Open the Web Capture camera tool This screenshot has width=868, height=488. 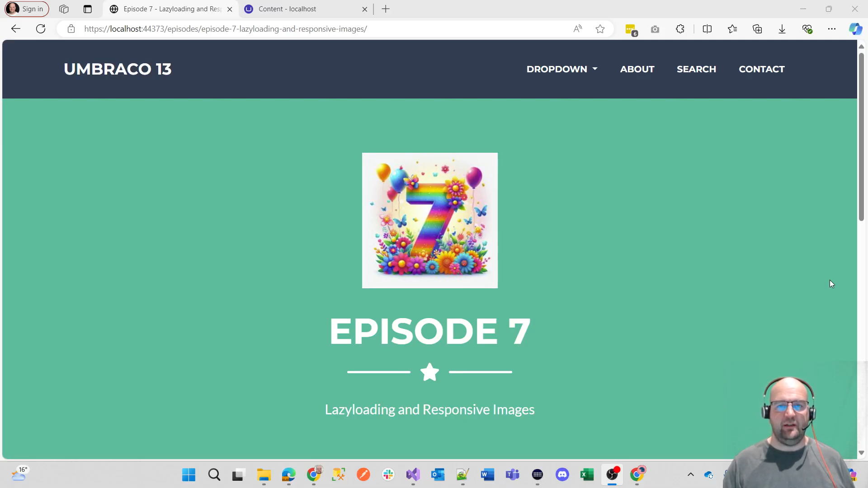pyautogui.click(x=655, y=28)
